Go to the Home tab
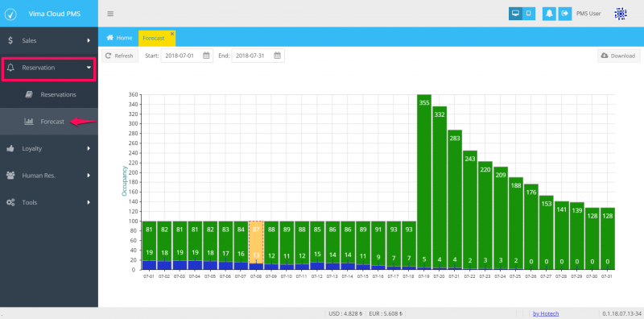This screenshot has width=644, height=319. point(119,38)
